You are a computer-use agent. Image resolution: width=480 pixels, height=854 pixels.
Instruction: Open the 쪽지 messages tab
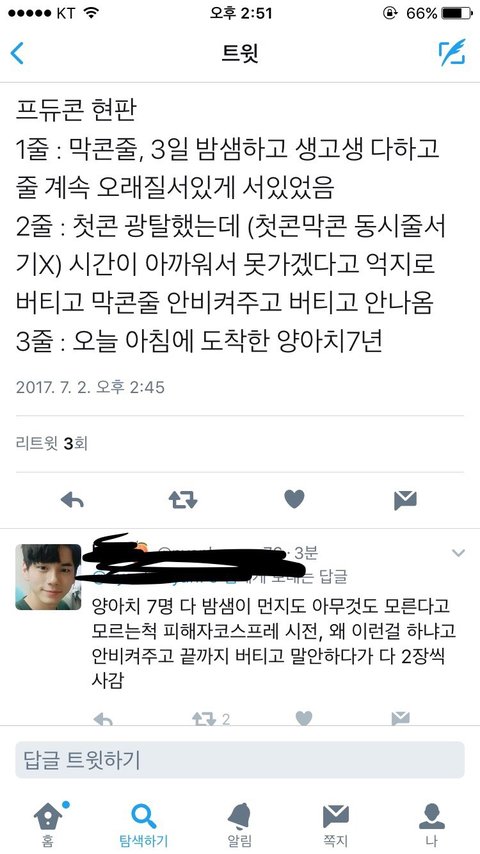[x=336, y=823]
